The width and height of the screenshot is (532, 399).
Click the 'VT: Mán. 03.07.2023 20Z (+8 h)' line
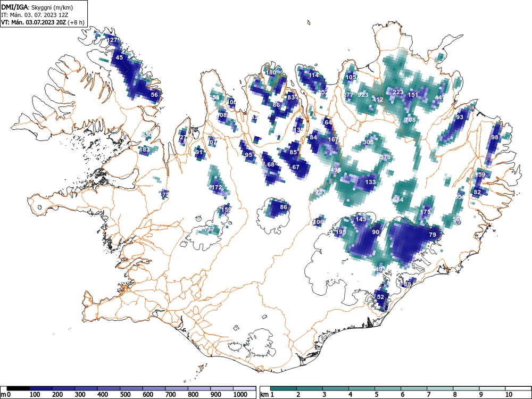[43, 22]
